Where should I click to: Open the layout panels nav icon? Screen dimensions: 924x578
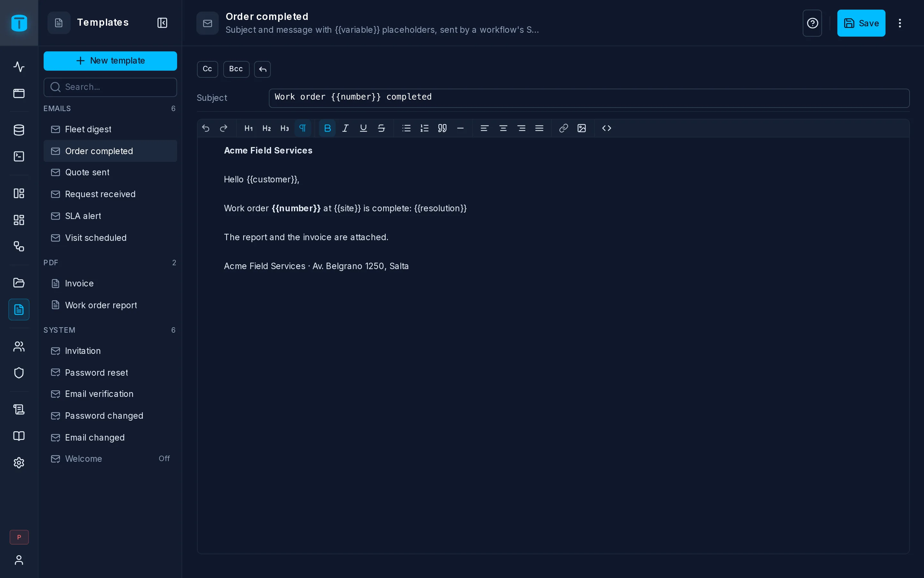coord(19,193)
